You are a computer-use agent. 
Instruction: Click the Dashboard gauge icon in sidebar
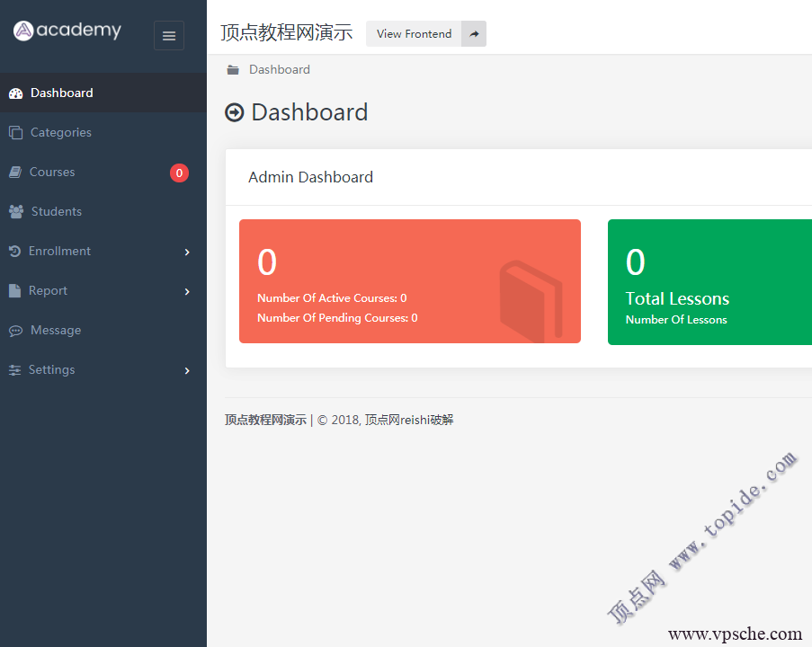[15, 93]
